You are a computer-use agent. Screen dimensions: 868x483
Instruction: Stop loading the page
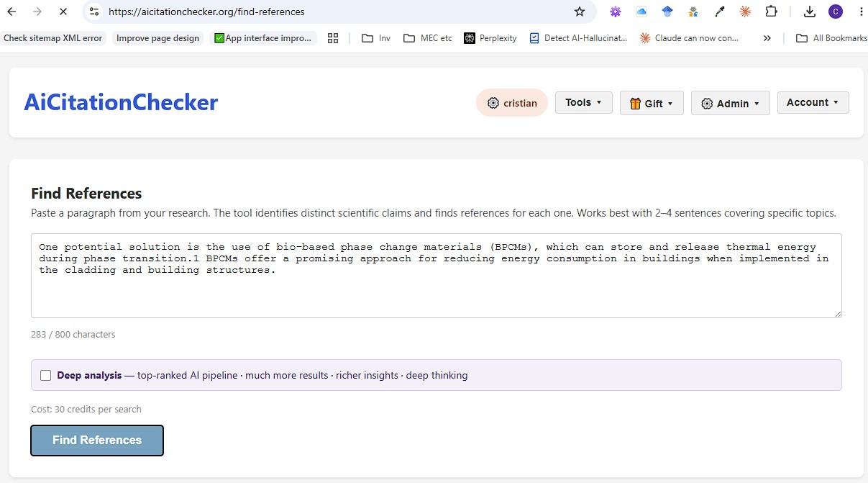click(x=63, y=12)
